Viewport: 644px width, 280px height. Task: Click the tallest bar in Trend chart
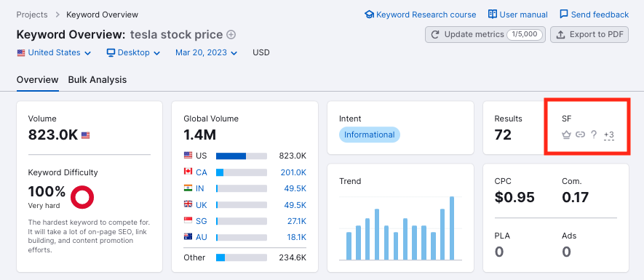pyautogui.click(x=452, y=228)
